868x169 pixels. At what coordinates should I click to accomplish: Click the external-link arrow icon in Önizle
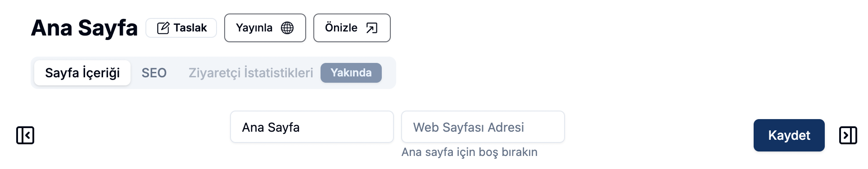click(x=372, y=28)
